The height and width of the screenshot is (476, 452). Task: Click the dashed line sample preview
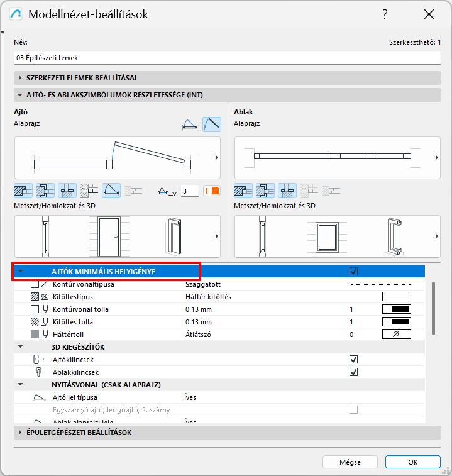pyautogui.click(x=381, y=284)
